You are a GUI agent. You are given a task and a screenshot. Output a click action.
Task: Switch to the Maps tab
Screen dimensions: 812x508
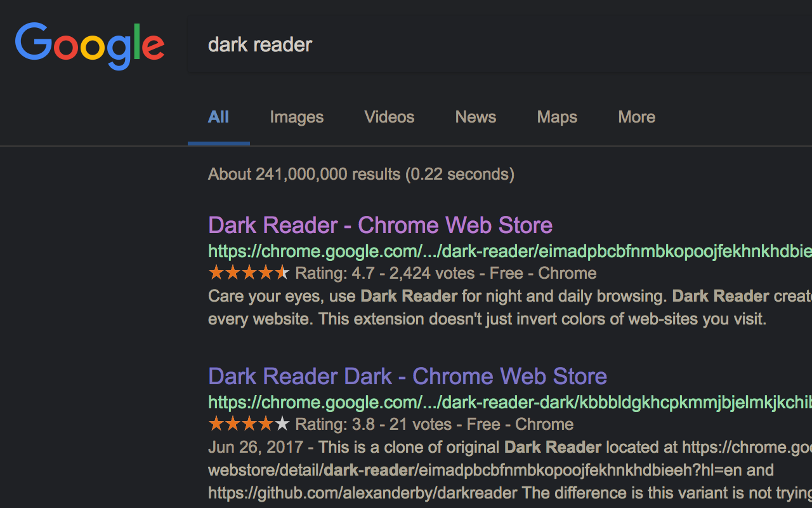[556, 117]
